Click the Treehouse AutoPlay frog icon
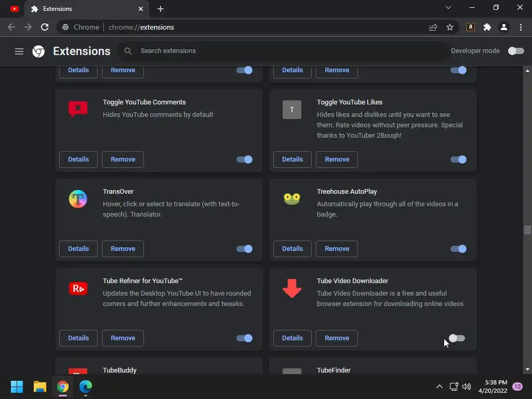This screenshot has width=532, height=399. pos(292,199)
